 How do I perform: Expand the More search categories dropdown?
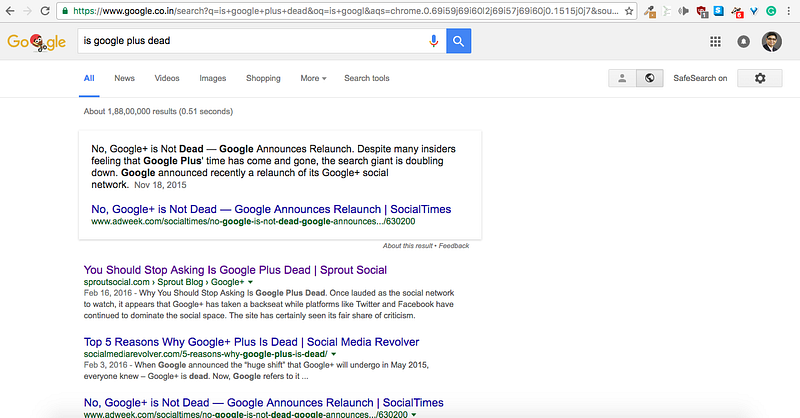pos(313,78)
